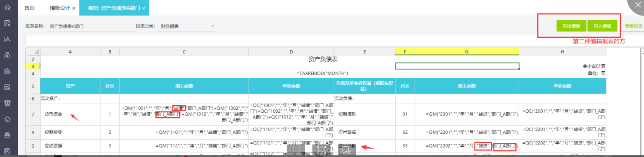
Task: Click the QC("2001") formula cell
Action: click(x=562, y=114)
